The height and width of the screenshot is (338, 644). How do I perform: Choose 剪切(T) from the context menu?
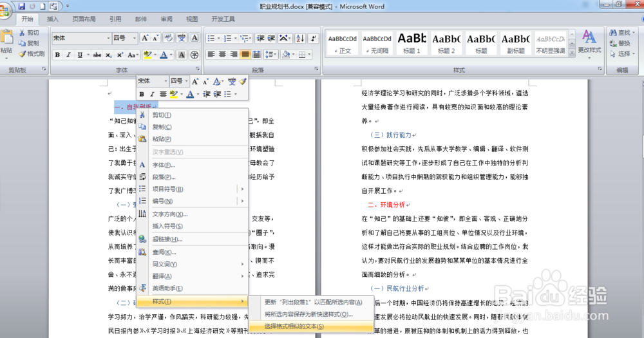point(193,115)
